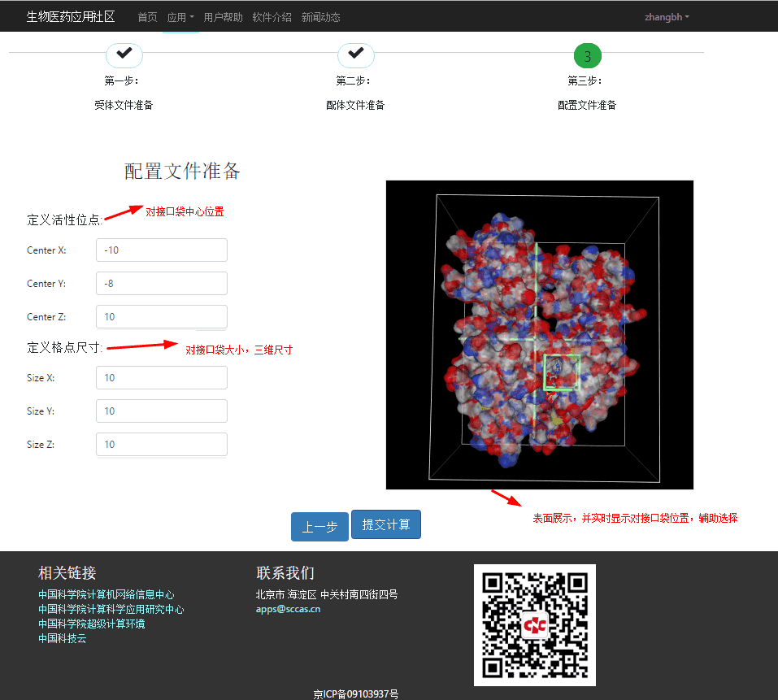This screenshot has height=700, width=778.
Task: Open the 用户帮助 menu item
Action: pos(223,17)
